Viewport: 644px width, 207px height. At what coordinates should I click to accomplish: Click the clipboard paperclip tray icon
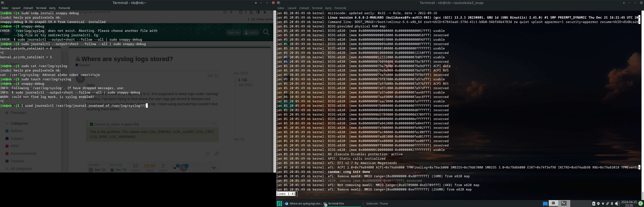click(x=608, y=204)
